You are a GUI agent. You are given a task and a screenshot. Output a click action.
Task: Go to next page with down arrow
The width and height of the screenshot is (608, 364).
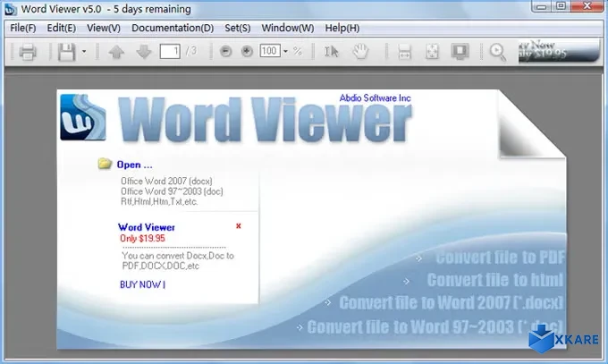(143, 52)
